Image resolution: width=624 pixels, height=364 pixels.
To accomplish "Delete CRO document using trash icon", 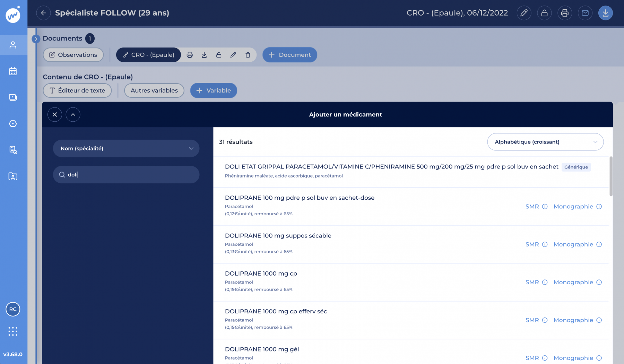I will click(248, 55).
